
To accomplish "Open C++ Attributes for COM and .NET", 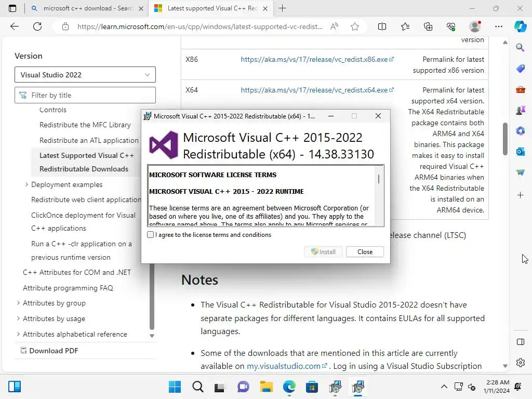I will [77, 272].
